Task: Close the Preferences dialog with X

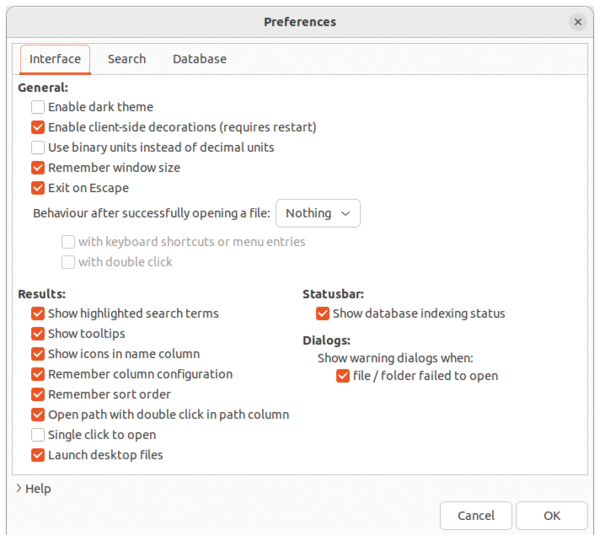Action: coord(578,22)
